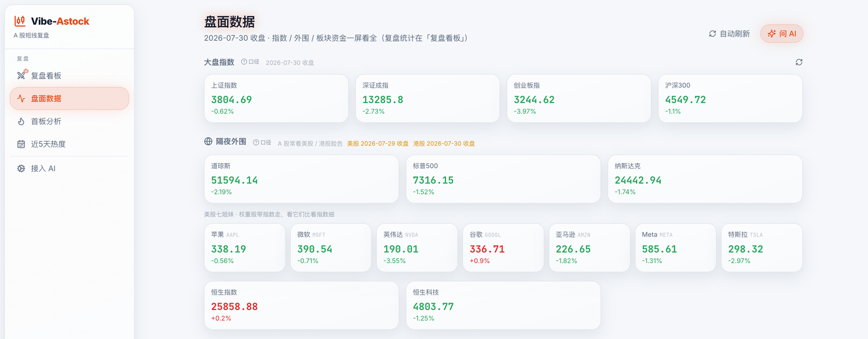Click the Vibe-Astock brand title
868x339 pixels.
tap(60, 21)
